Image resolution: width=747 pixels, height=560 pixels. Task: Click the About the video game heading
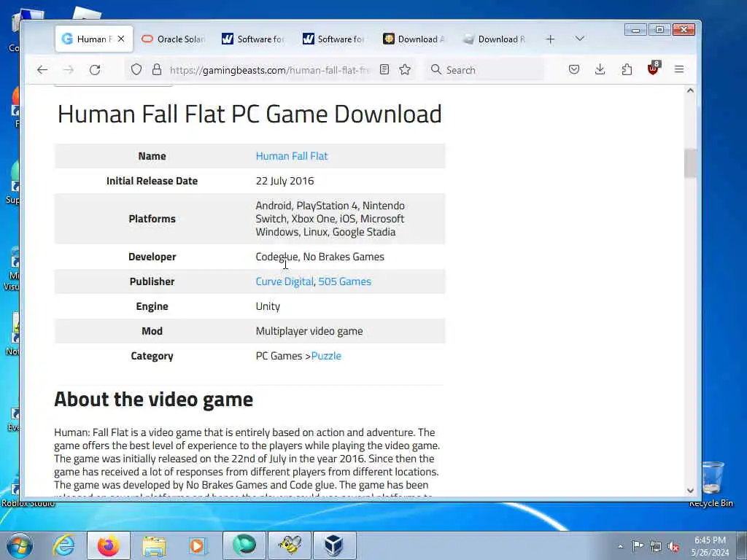click(x=153, y=399)
